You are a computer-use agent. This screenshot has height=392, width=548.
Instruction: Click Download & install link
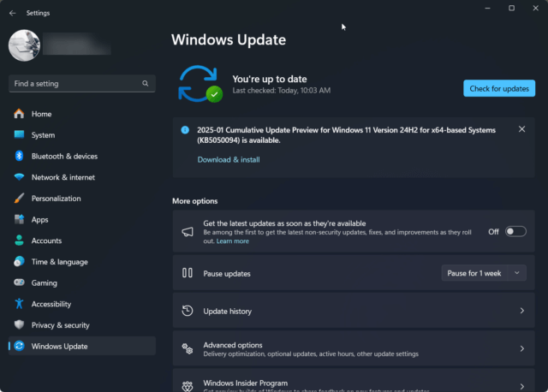coord(229,160)
